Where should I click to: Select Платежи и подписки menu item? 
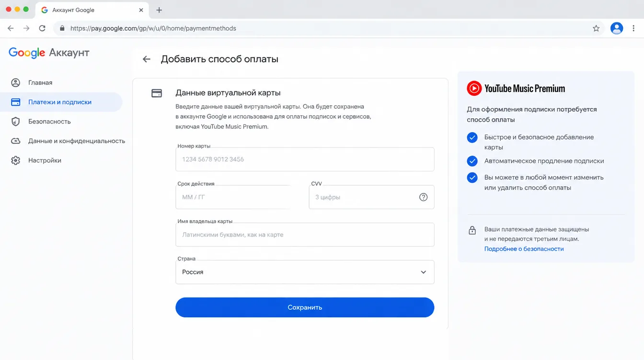click(61, 102)
